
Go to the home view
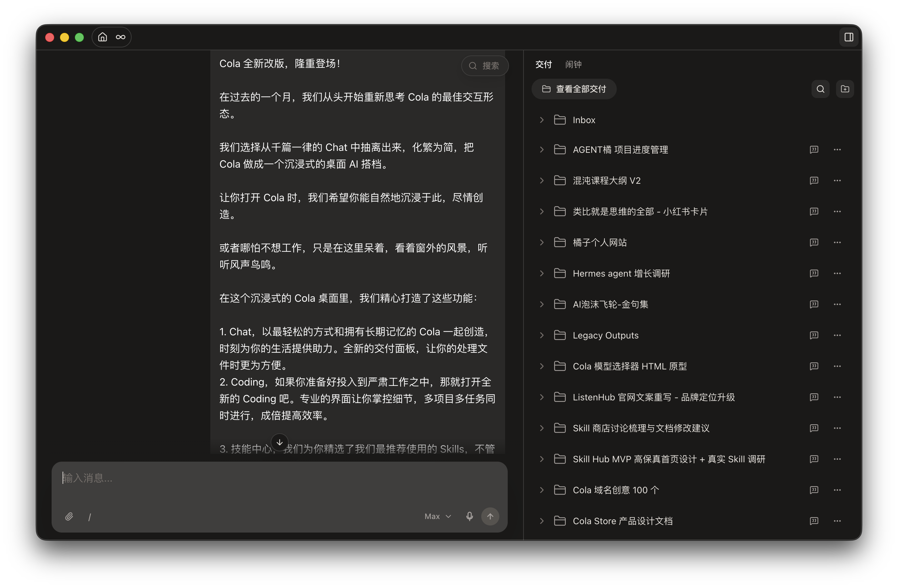[x=103, y=37]
